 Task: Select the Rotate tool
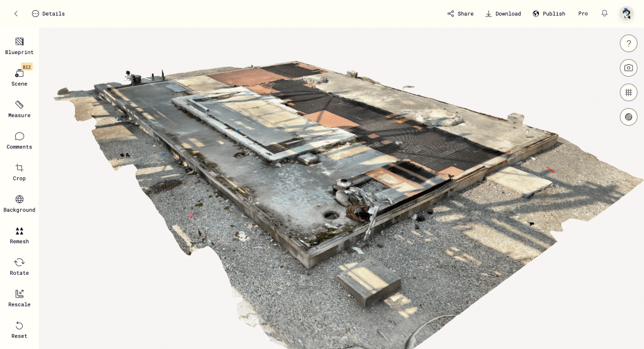(x=20, y=265)
